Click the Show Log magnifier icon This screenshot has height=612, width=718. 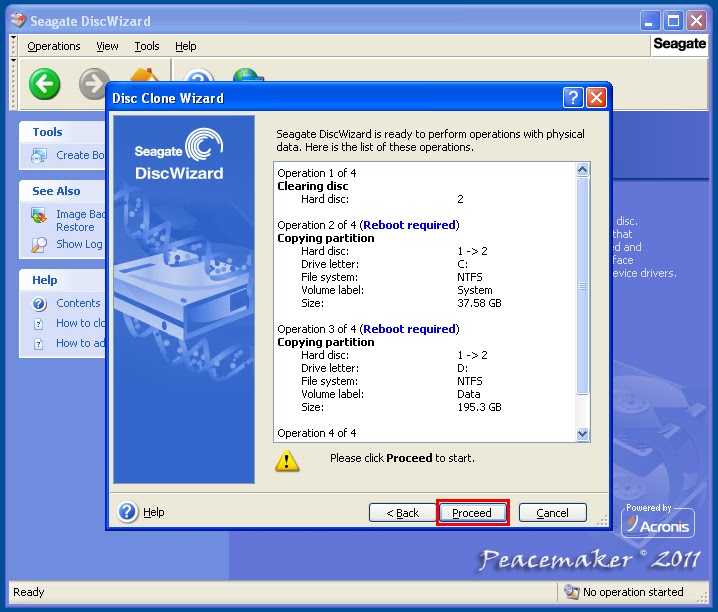(x=39, y=244)
